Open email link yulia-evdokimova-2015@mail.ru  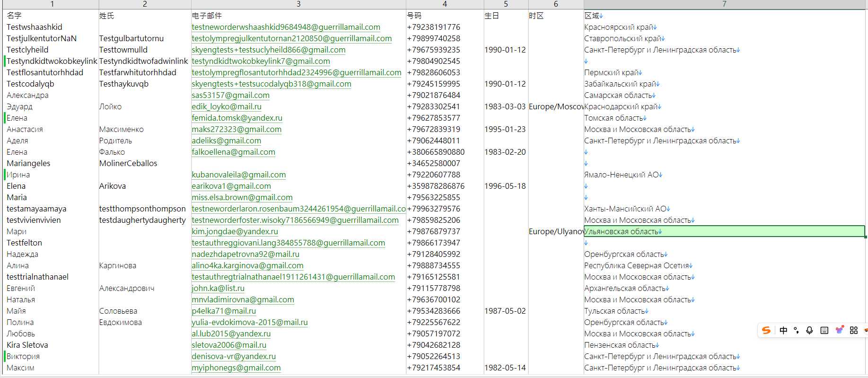coord(250,322)
